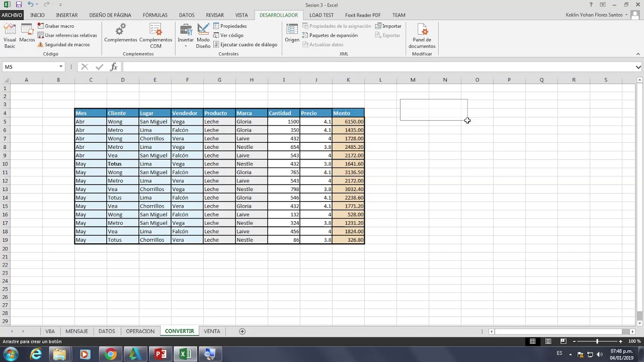Select cell containing Totus in bold
This screenshot has width=644, height=362.
tap(123, 164)
